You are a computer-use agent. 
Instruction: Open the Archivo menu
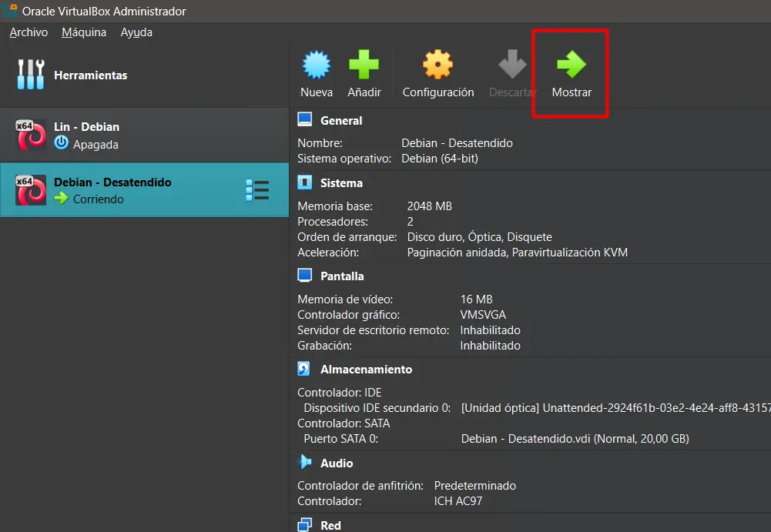pyautogui.click(x=28, y=32)
